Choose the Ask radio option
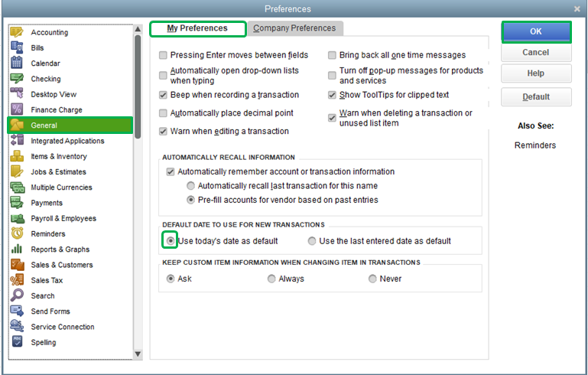 pos(171,279)
